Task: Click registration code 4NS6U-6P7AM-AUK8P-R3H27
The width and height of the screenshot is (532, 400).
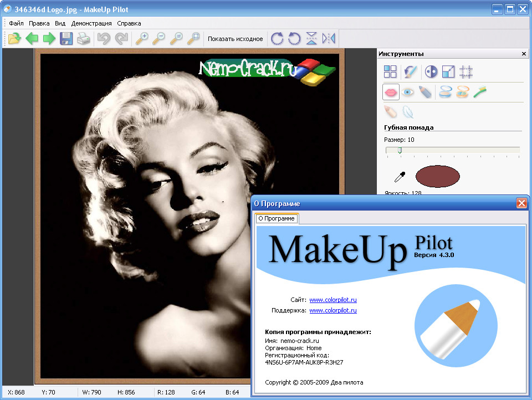Action: pyautogui.click(x=304, y=362)
